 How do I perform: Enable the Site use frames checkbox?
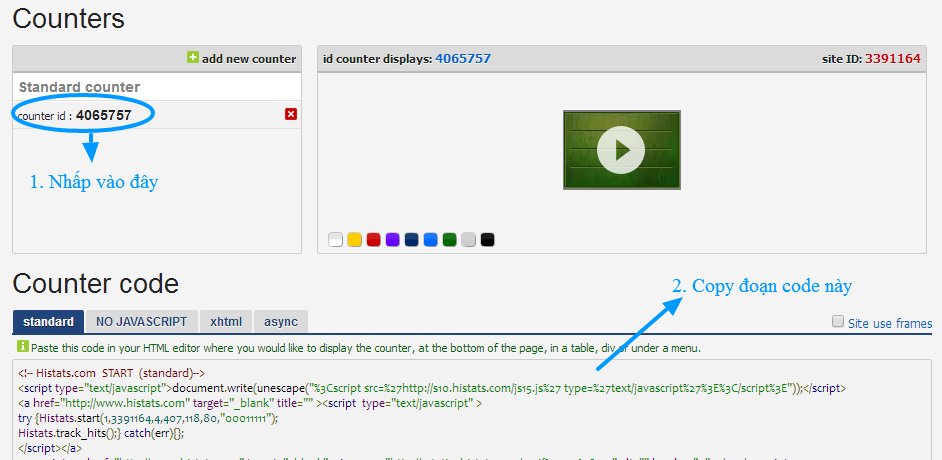[838, 322]
